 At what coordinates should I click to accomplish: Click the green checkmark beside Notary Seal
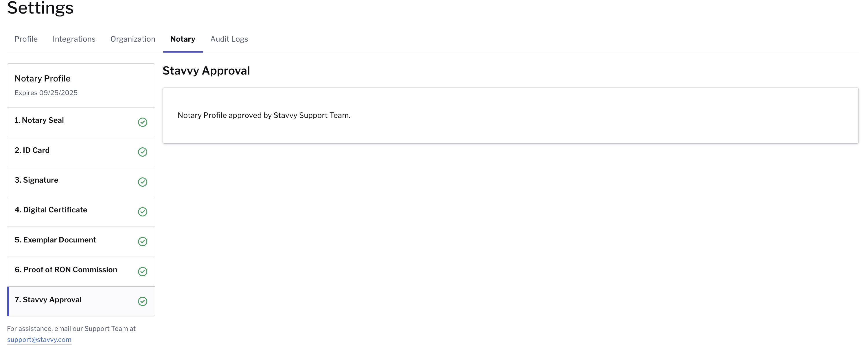[x=143, y=122]
